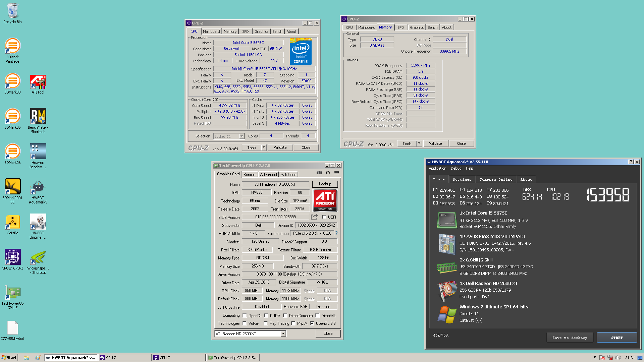Screen dimensions: 644x362
Task: Open 3DMark Vantage desktop shortcut
Action: (x=12, y=50)
